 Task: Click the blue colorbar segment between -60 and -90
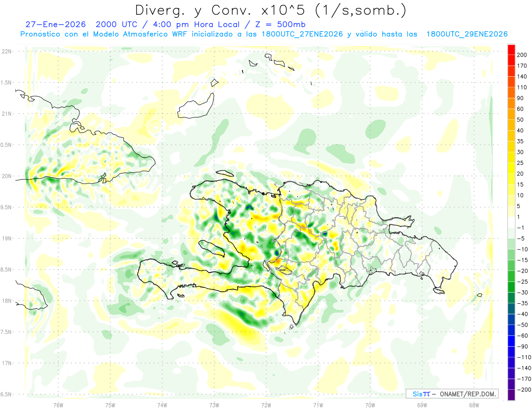pos(511,341)
